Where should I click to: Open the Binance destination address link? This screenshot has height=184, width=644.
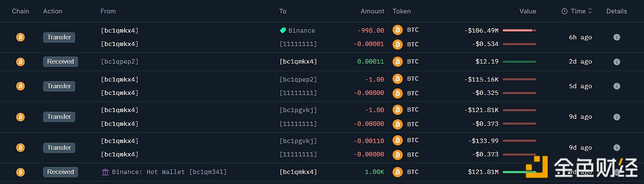[x=302, y=31]
